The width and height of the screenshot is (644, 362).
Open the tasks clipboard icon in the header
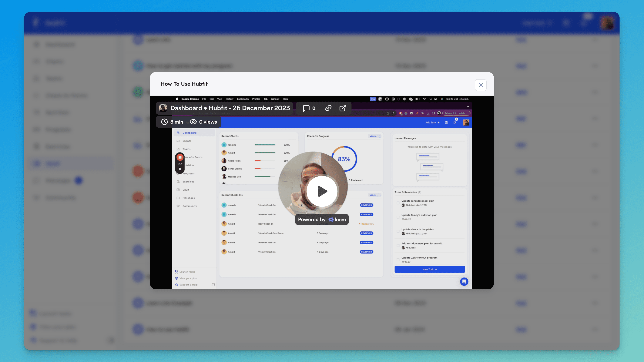446,123
